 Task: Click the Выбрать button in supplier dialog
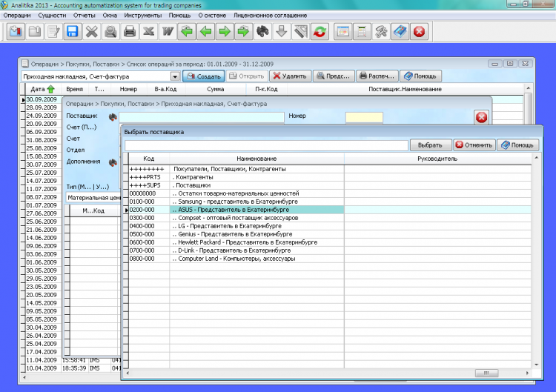[x=430, y=145]
